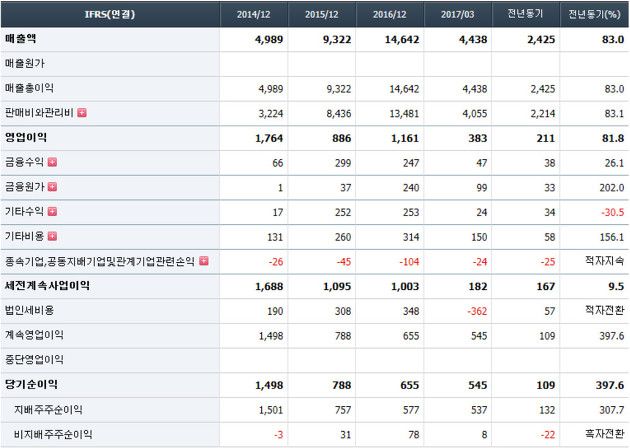Expand the 금융원가 row plus icon
The height and width of the screenshot is (448, 630).
52,187
